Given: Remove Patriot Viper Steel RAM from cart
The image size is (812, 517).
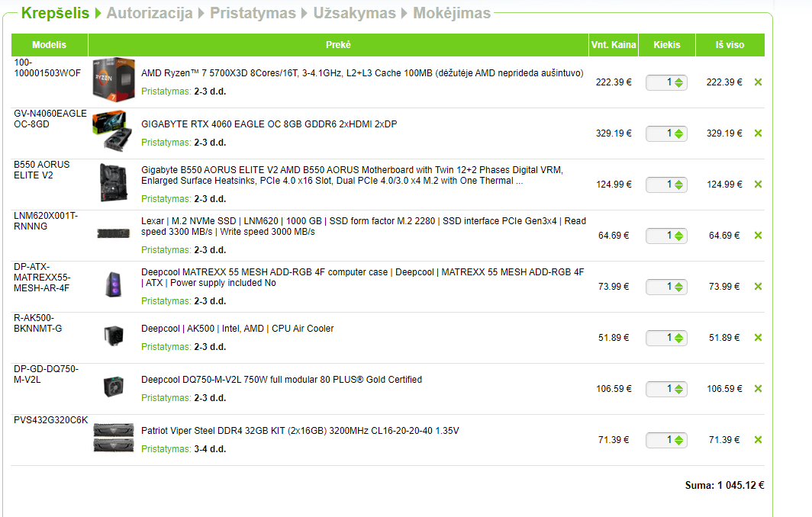Looking at the screenshot, I should [758, 440].
